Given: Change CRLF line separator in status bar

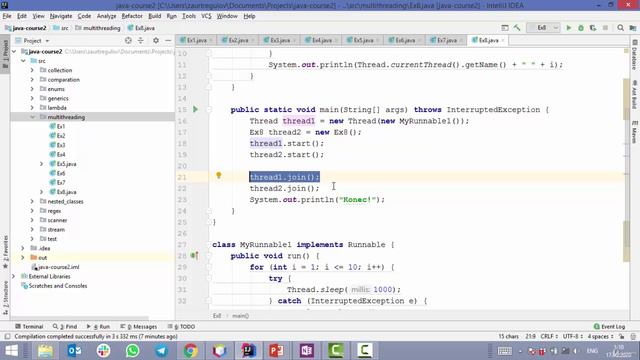Looking at the screenshot, I should [549, 336].
